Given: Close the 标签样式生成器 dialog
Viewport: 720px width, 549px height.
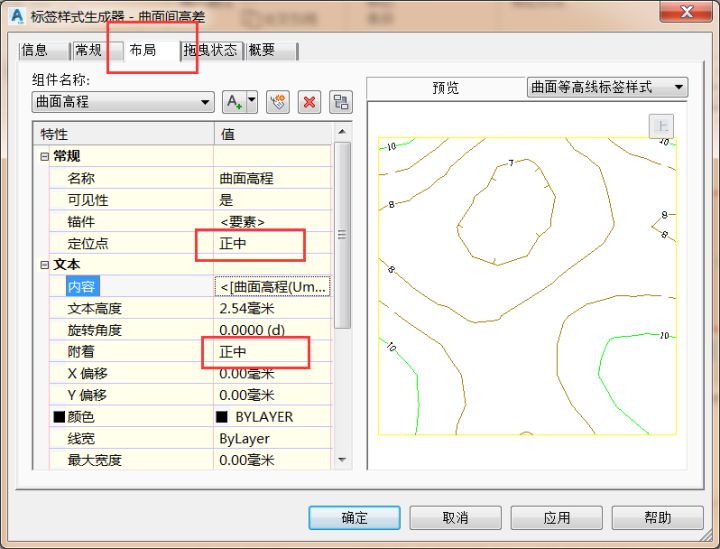Looking at the screenshot, I should click(686, 11).
